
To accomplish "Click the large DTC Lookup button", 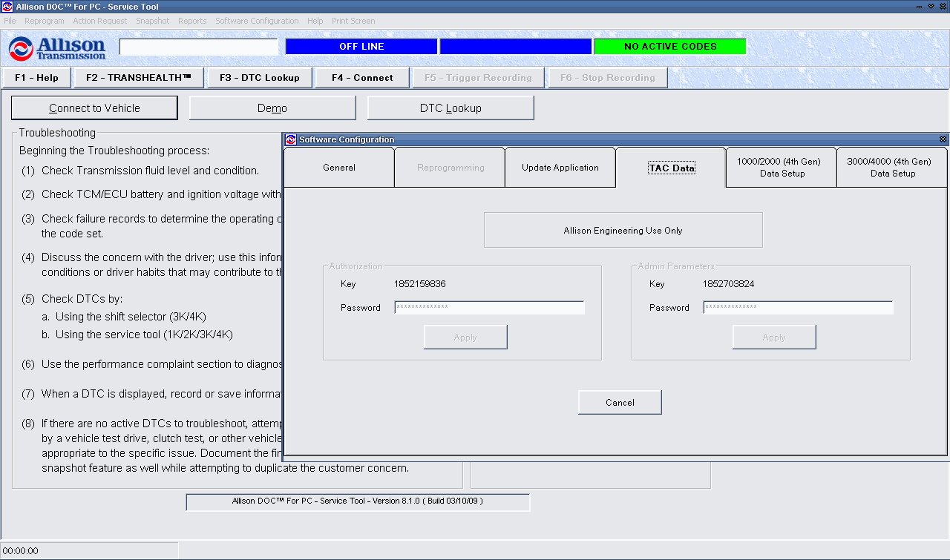I will coord(451,108).
